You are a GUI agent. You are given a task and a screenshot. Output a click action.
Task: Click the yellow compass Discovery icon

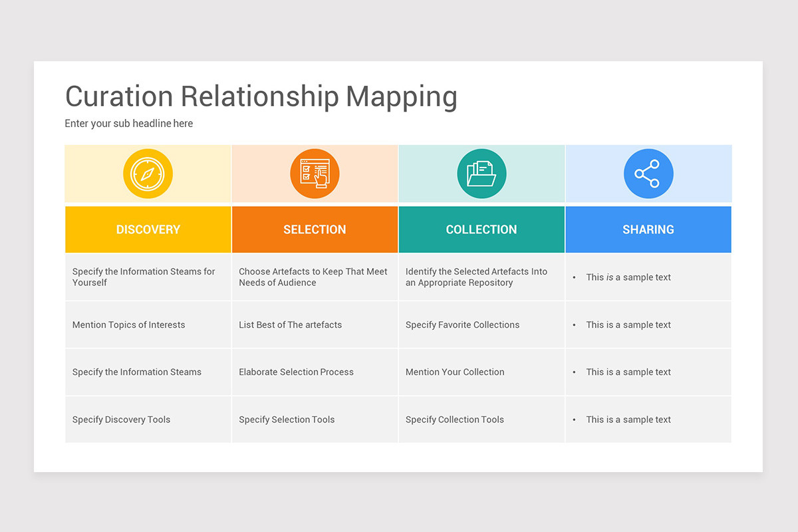148,173
